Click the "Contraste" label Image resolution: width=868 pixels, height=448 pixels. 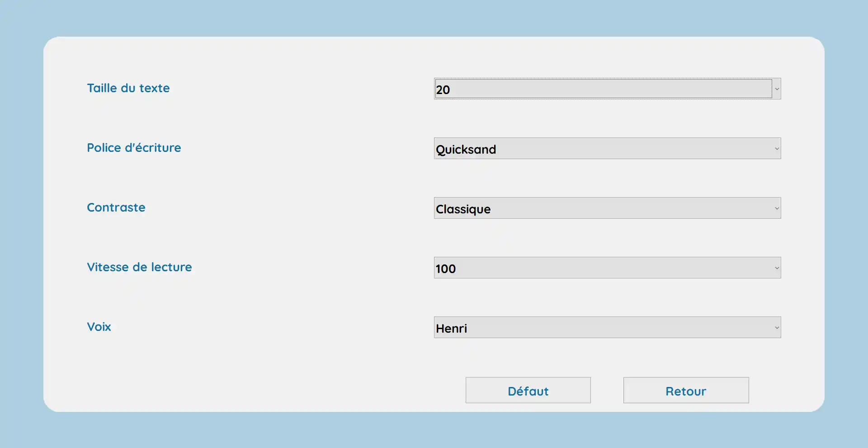pos(116,207)
